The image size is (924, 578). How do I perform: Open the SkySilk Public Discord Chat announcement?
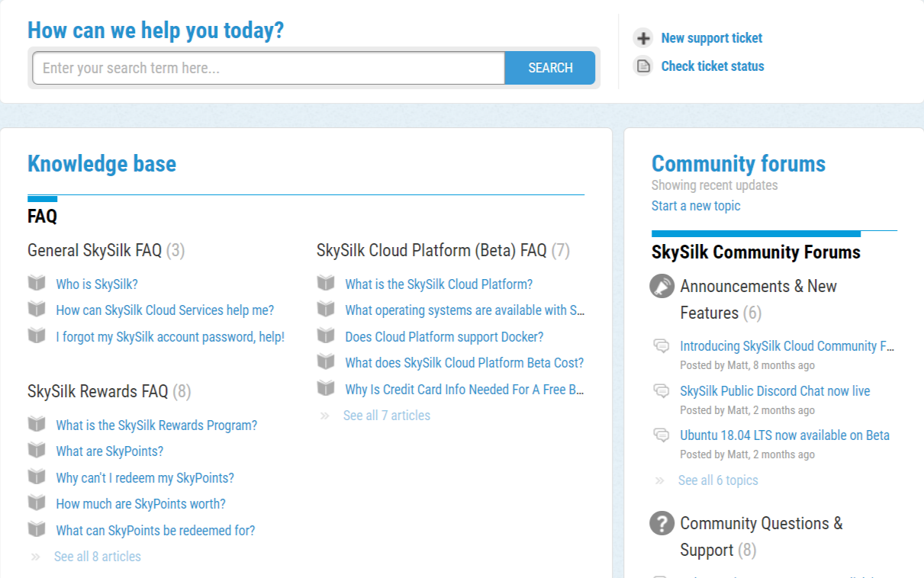point(774,390)
